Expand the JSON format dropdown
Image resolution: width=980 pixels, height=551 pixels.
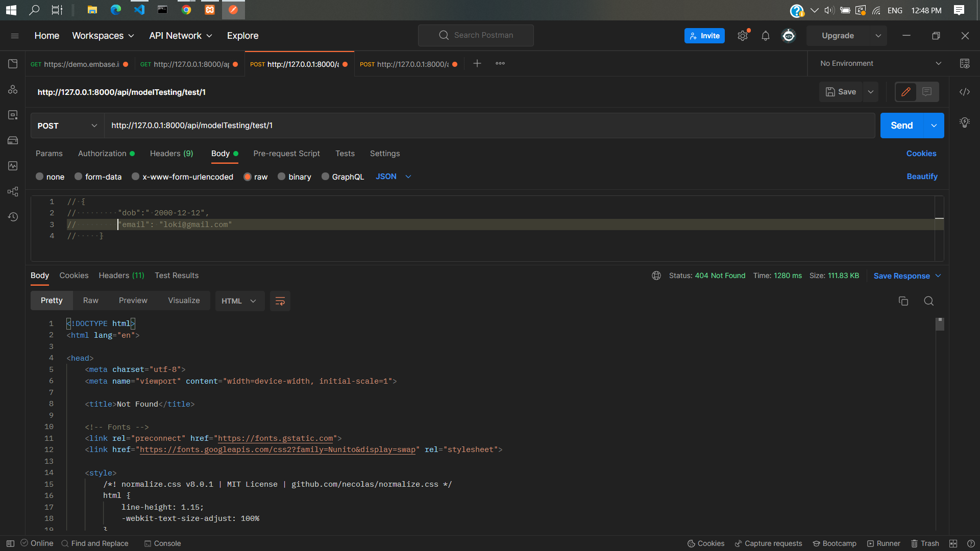point(408,176)
